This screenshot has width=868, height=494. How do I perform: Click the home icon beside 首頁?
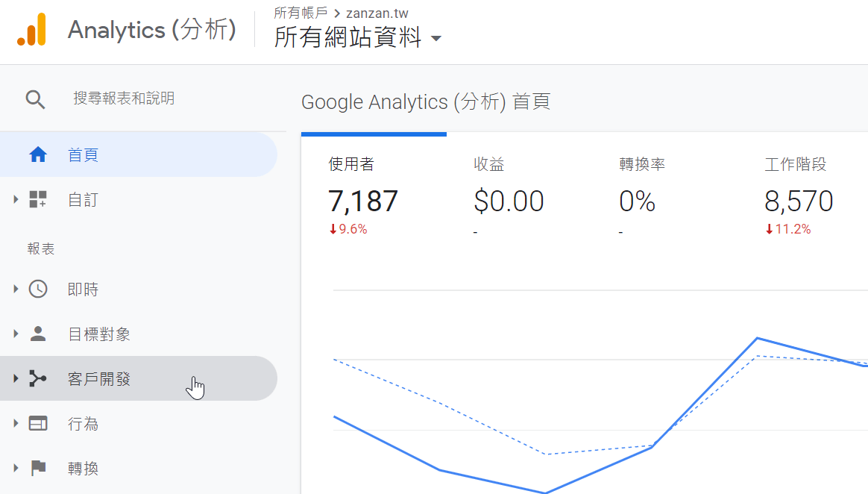(37, 154)
